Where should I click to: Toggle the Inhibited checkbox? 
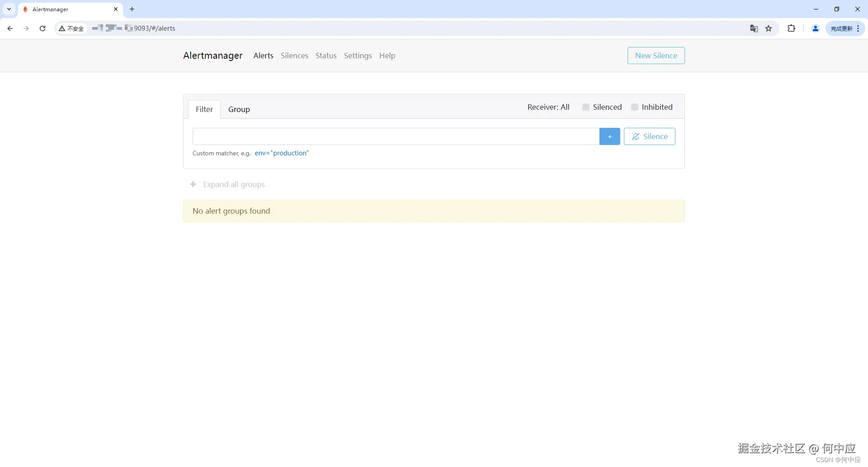pyautogui.click(x=635, y=107)
